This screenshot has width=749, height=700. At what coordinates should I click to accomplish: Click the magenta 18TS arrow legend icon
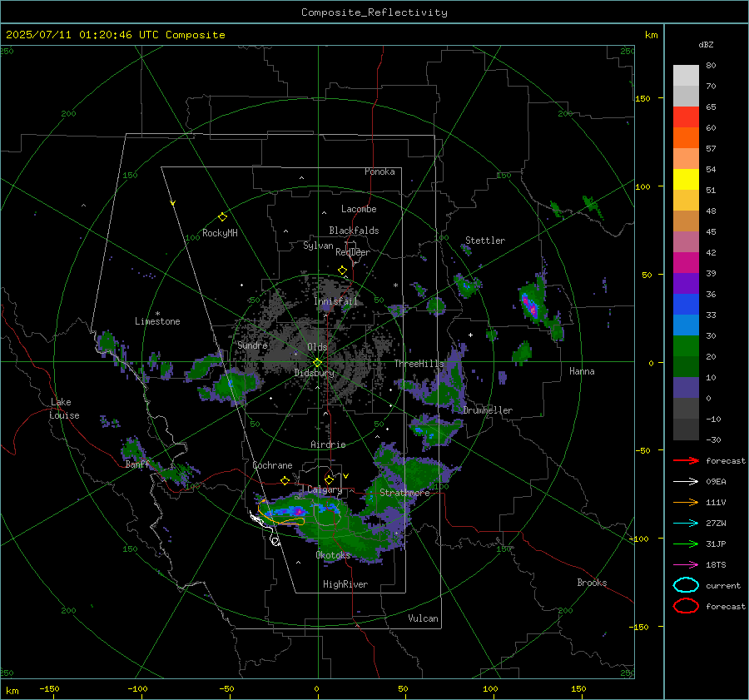686,565
